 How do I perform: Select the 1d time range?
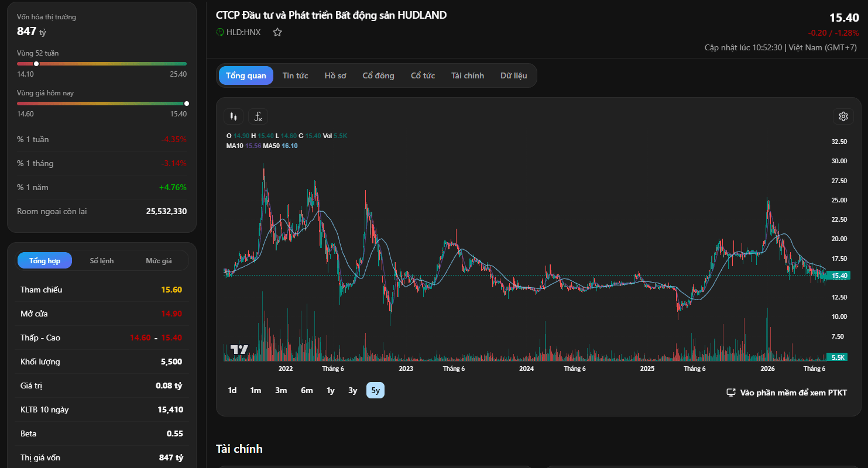(232, 390)
